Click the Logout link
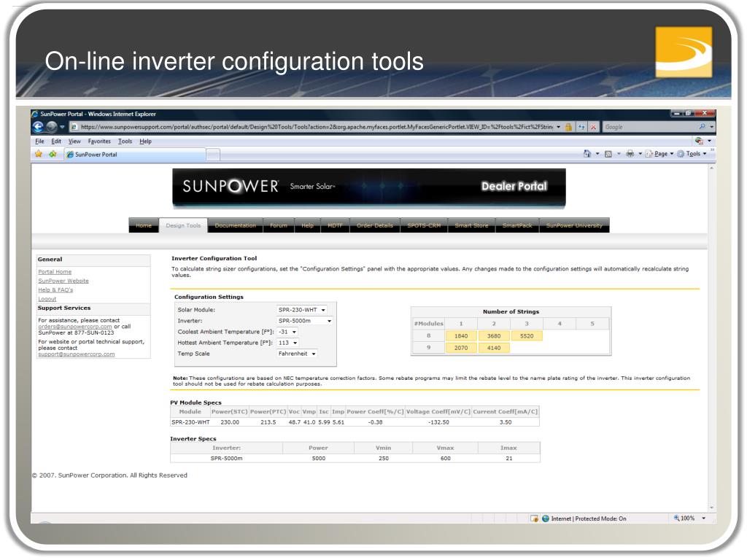Screen dimensions: 747x560 (47, 299)
